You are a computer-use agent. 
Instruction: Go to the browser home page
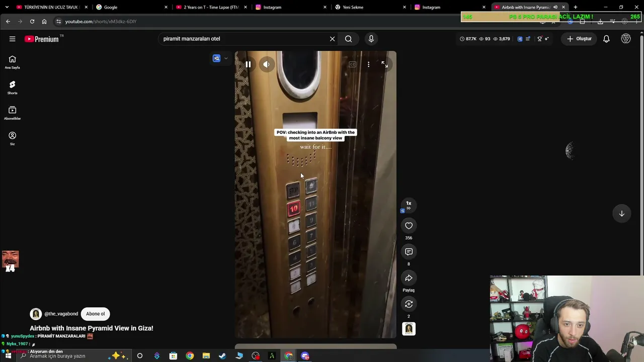tap(44, 22)
